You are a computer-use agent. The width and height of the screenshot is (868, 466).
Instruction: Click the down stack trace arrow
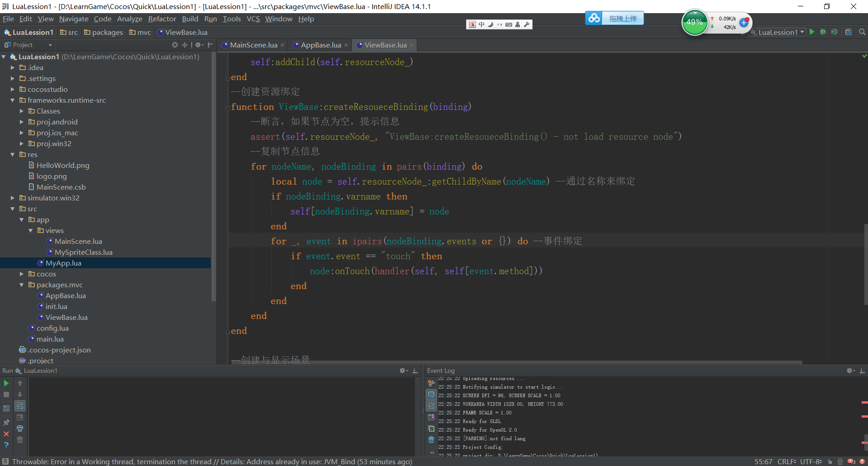click(20, 395)
